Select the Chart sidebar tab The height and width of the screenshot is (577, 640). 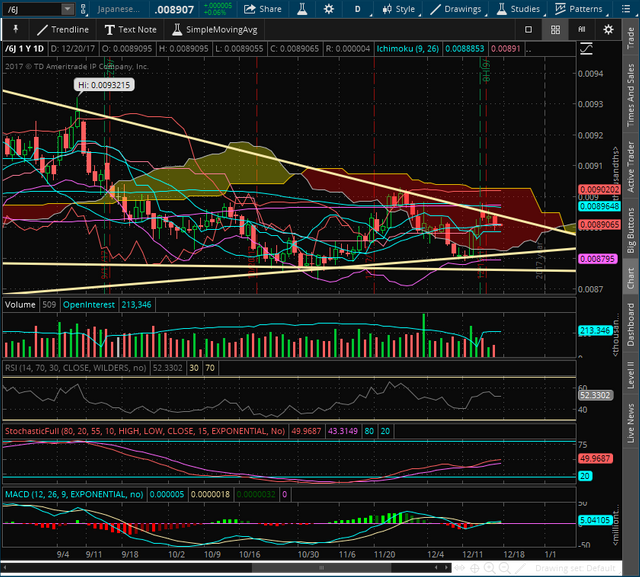point(631,278)
